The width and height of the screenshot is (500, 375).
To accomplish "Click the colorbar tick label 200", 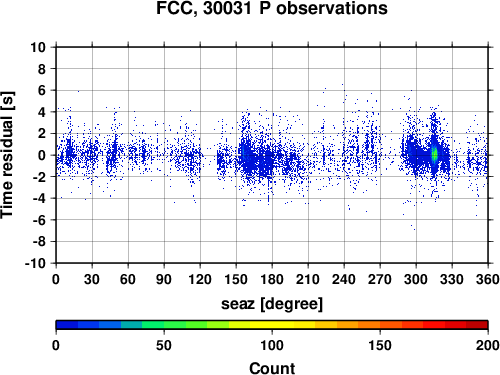I will [x=487, y=345].
